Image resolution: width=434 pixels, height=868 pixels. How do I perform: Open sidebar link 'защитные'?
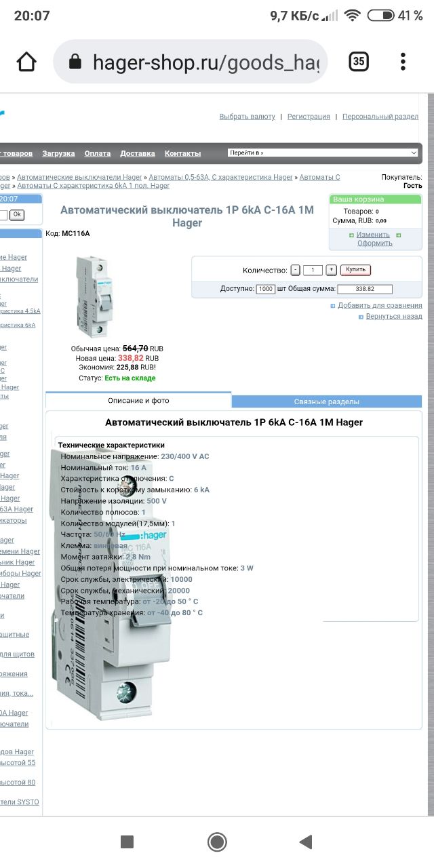(x=14, y=634)
